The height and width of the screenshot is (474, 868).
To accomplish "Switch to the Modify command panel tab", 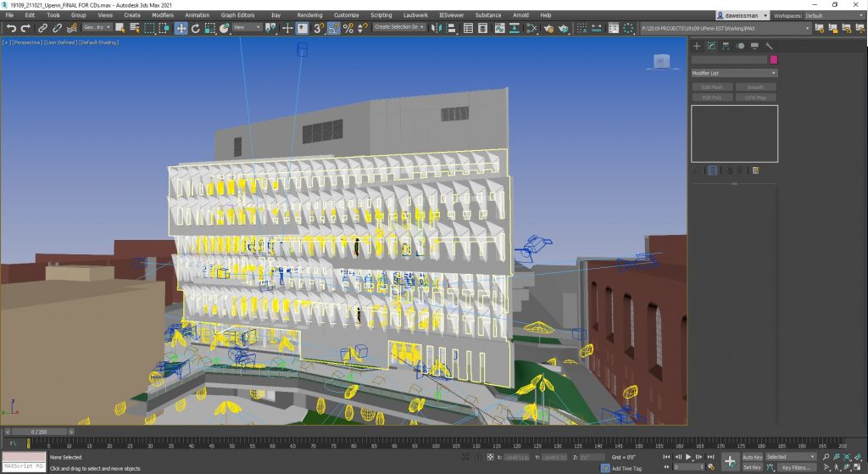I will 711,46.
